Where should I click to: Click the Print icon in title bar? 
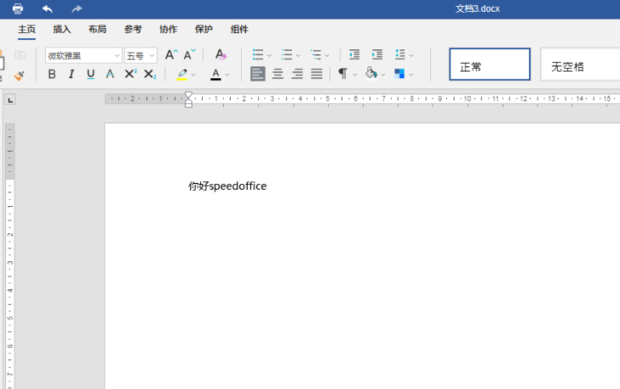18,8
